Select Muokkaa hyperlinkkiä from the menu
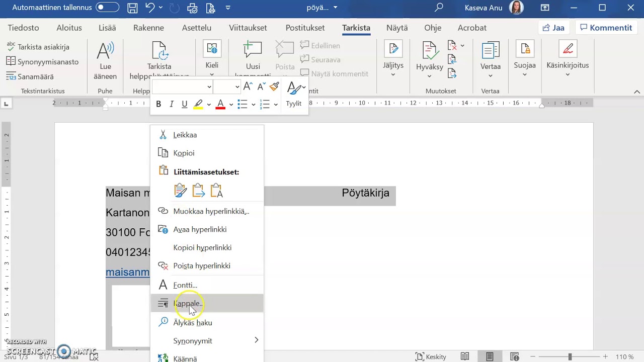This screenshot has height=362, width=644. point(207,211)
